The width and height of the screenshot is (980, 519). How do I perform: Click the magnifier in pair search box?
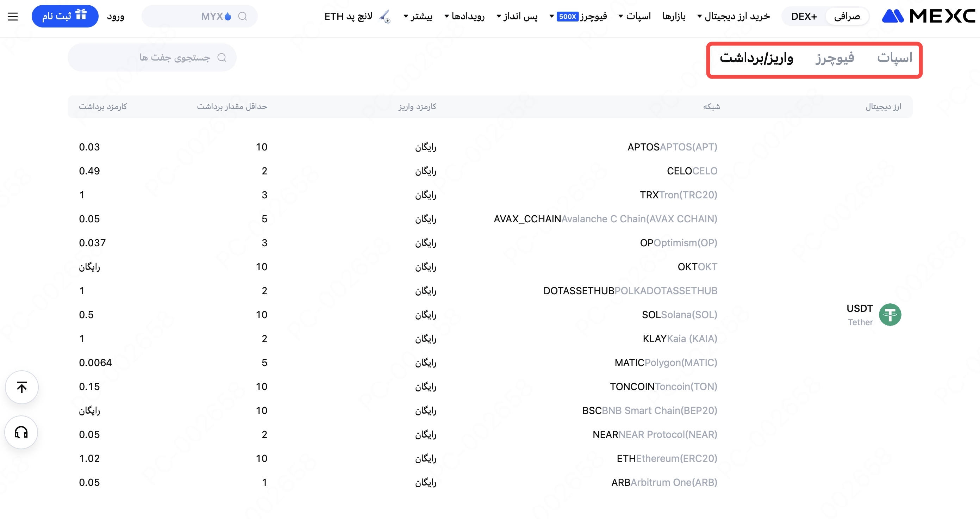tap(222, 57)
